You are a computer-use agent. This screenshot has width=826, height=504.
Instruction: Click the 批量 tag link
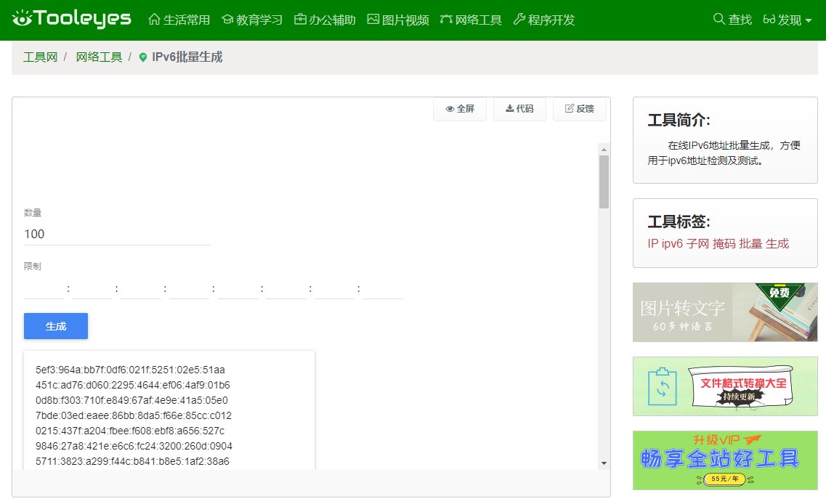(750, 244)
